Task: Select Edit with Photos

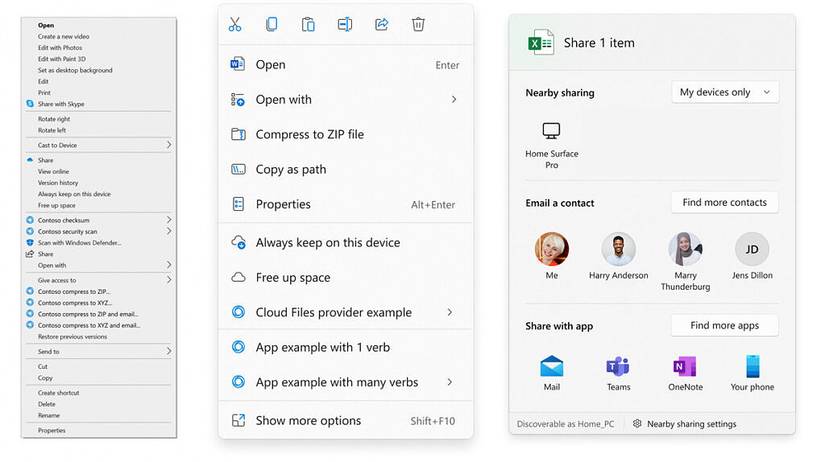Action: click(59, 47)
